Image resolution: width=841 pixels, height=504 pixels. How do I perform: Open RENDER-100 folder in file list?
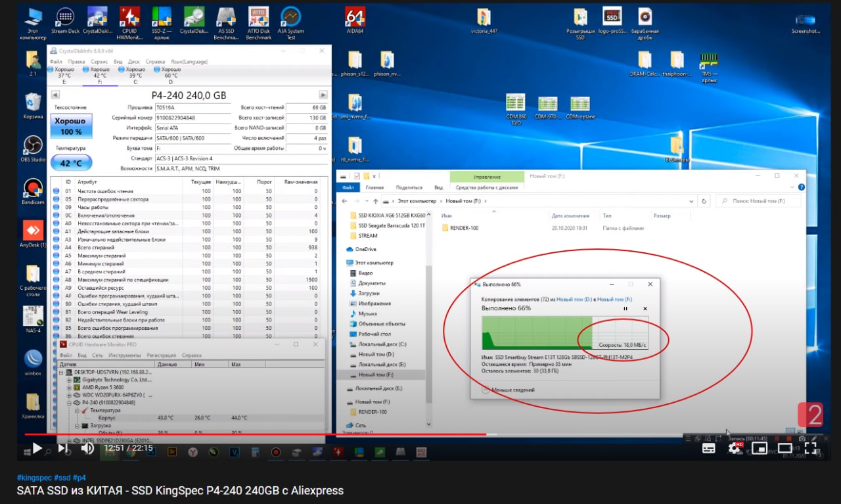tap(460, 228)
